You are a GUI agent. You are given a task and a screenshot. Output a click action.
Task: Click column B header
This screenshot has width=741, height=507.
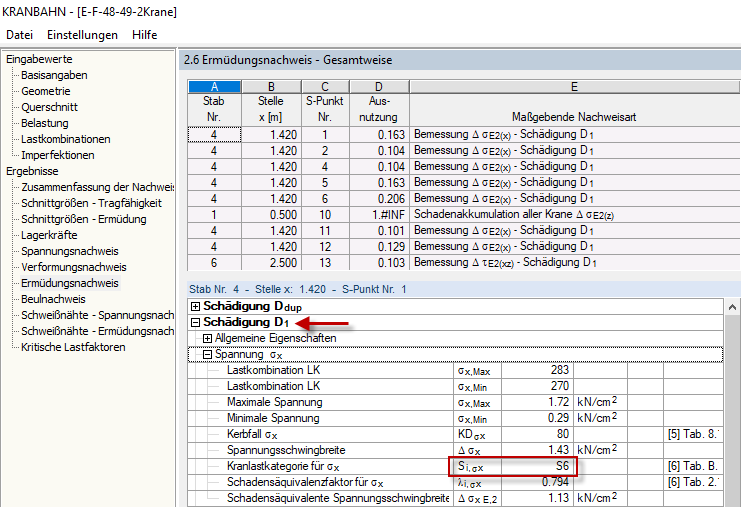pos(271,87)
